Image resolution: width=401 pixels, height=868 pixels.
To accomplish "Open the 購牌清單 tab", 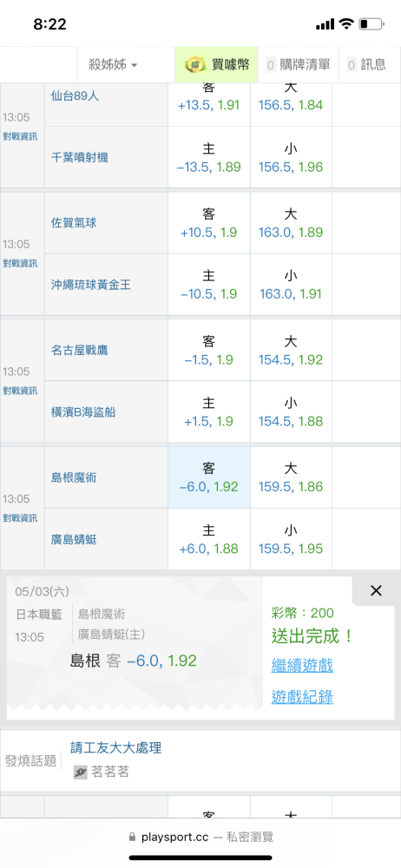I will pos(298,65).
